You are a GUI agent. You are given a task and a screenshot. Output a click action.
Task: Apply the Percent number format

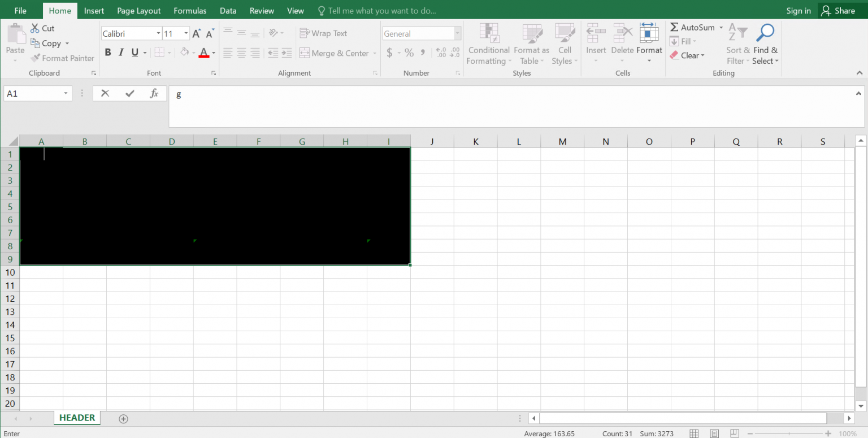click(409, 52)
